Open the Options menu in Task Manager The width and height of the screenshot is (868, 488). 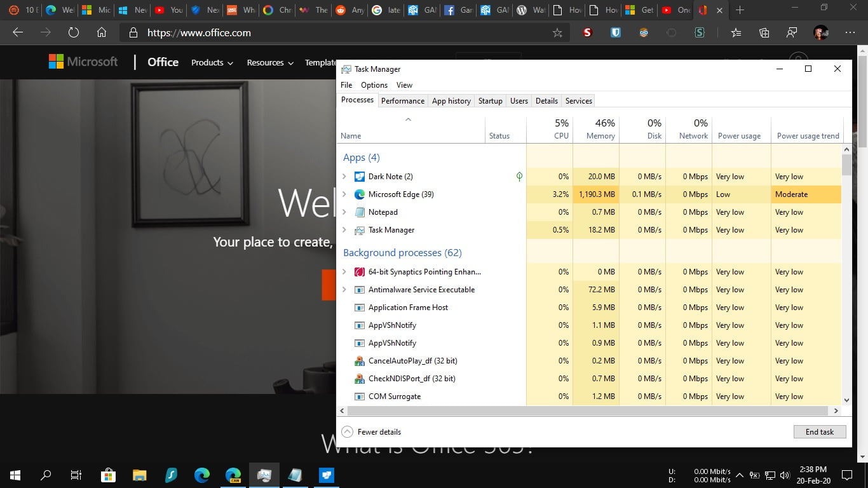point(374,85)
